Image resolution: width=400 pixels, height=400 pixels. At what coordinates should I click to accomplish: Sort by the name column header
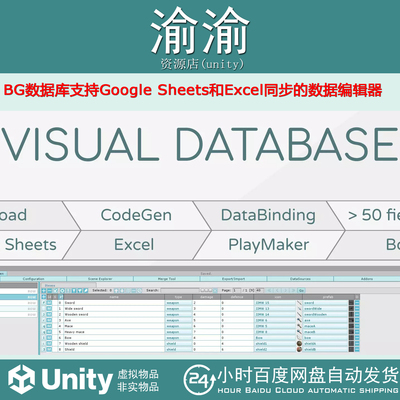coord(114,297)
